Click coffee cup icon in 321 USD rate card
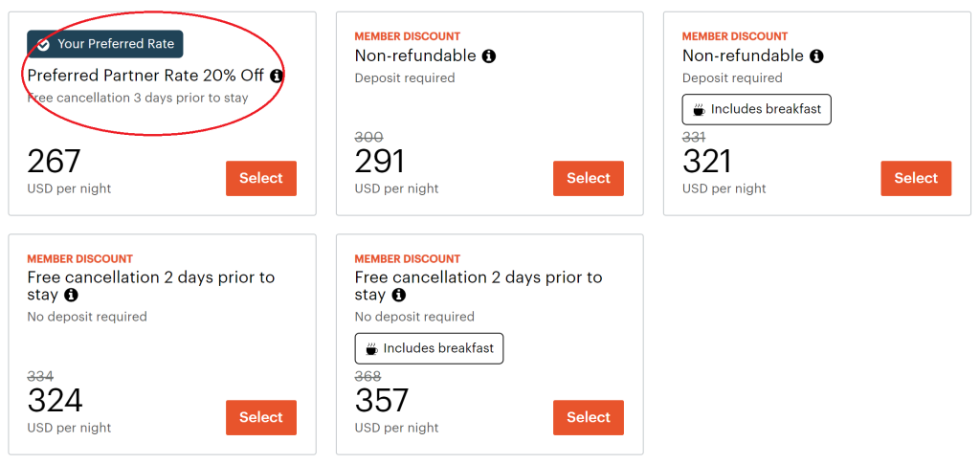Screen dimensions: 980x464 (699, 110)
